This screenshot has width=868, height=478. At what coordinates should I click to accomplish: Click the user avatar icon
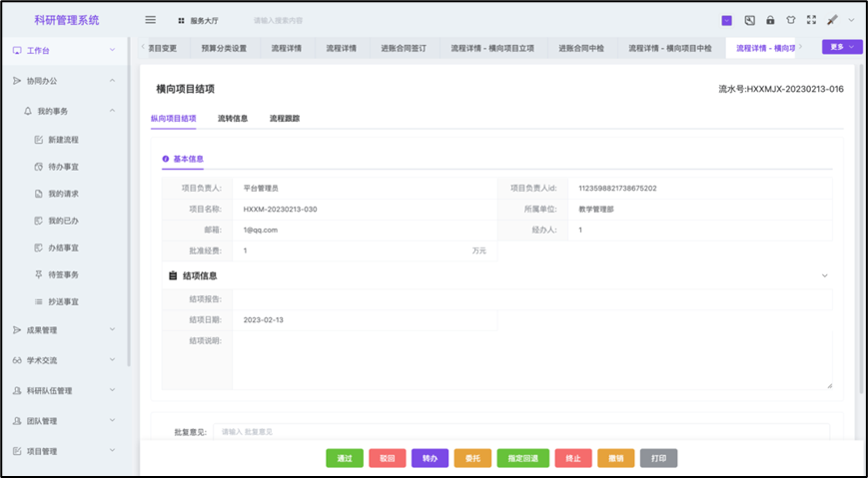(831, 20)
